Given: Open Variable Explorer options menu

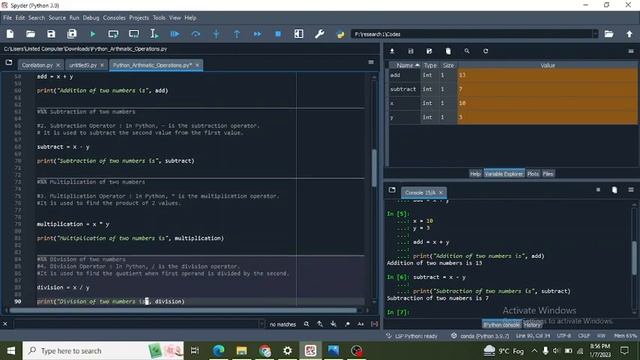Looking at the screenshot, I should coord(631,51).
